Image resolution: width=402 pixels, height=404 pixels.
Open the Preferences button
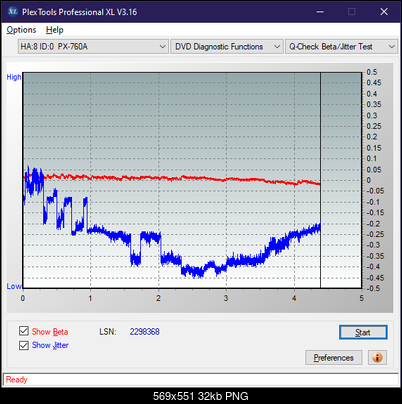(333, 358)
